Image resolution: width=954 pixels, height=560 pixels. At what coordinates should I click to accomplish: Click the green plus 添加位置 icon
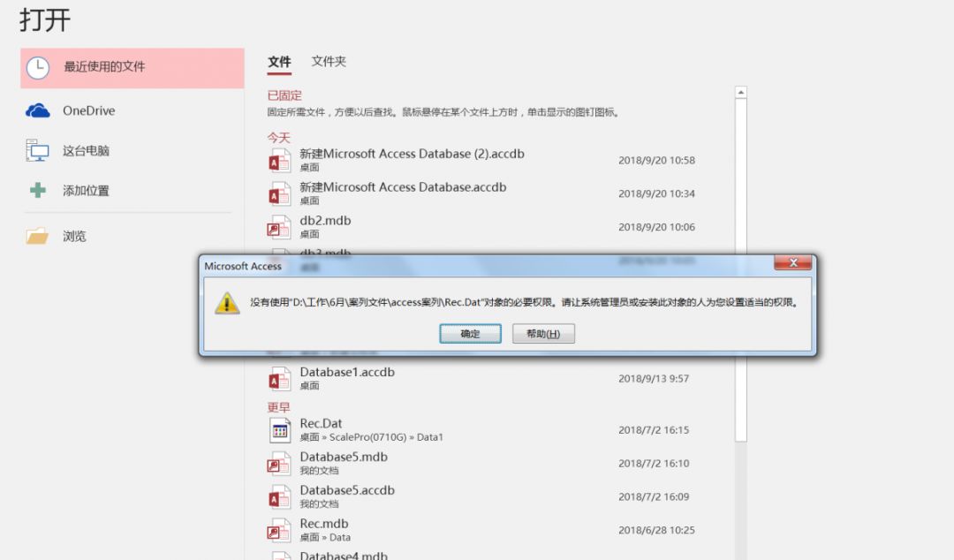click(38, 191)
